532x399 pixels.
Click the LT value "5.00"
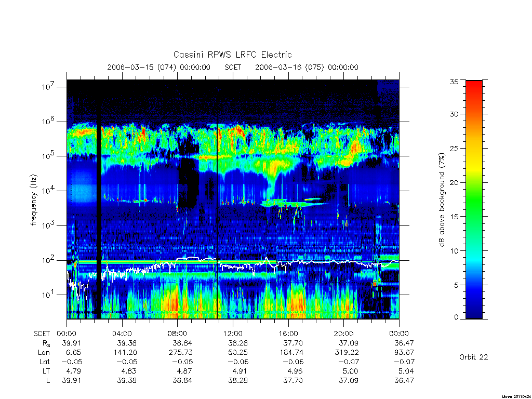pos(352,371)
